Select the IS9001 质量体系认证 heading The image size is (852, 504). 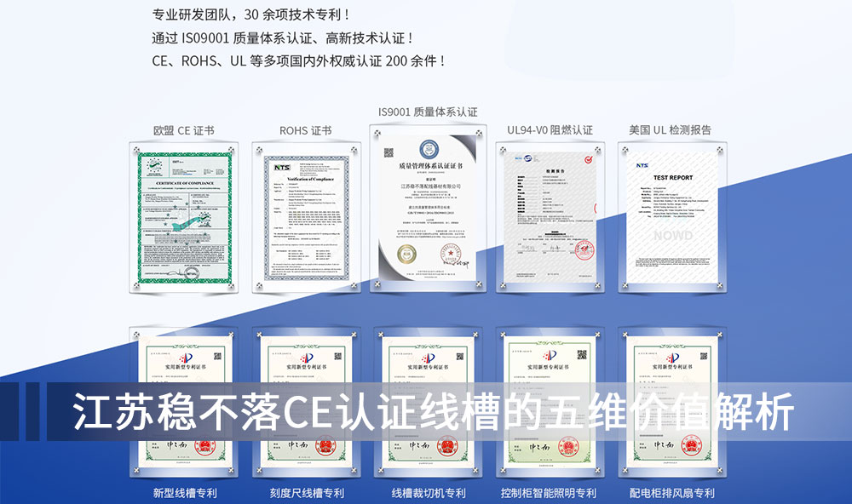(428, 112)
